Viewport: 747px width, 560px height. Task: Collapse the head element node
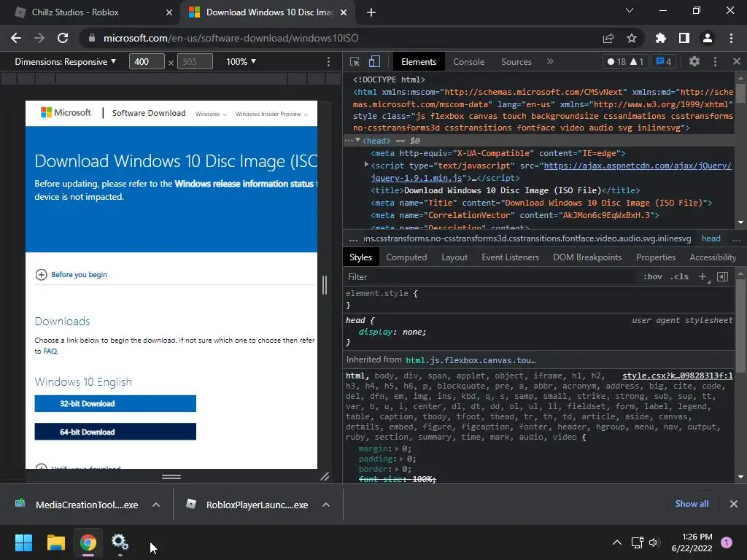357,141
